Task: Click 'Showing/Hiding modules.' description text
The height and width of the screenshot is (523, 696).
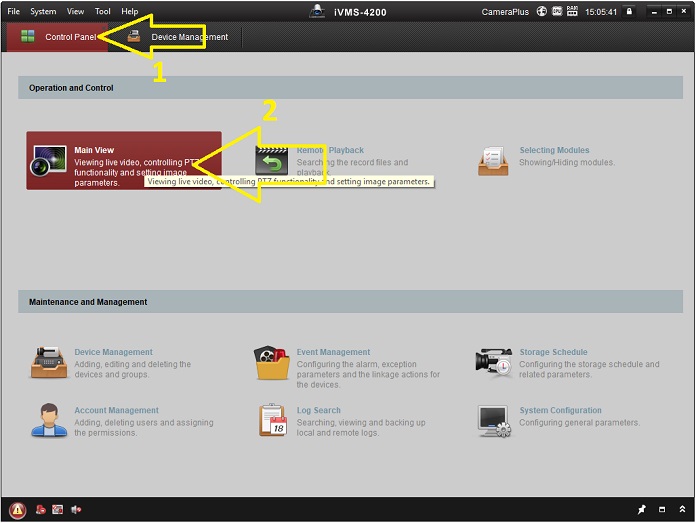Action: coord(567,162)
